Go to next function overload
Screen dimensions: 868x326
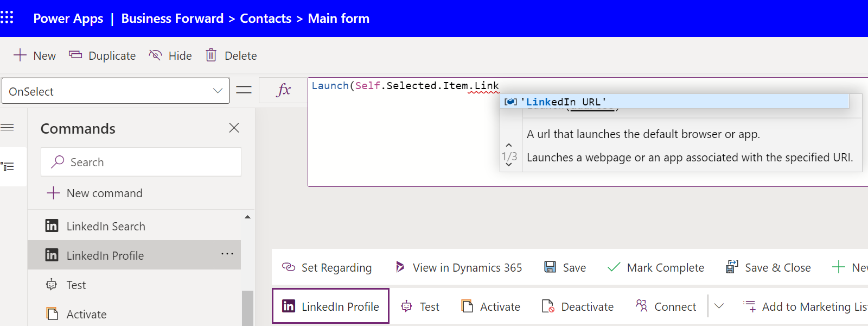coord(509,165)
